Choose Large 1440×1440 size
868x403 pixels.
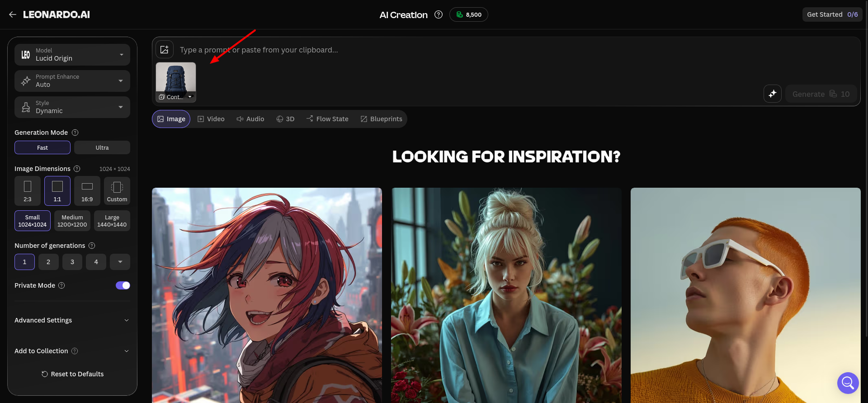112,221
